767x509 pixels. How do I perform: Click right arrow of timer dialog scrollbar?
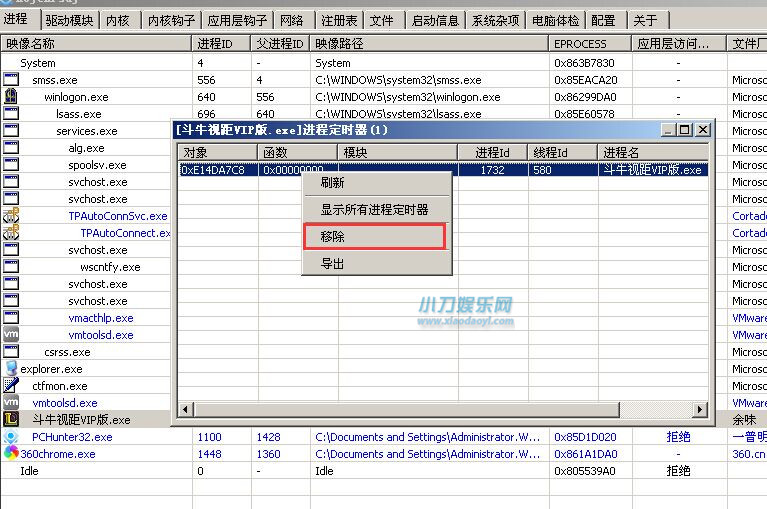(x=700, y=409)
